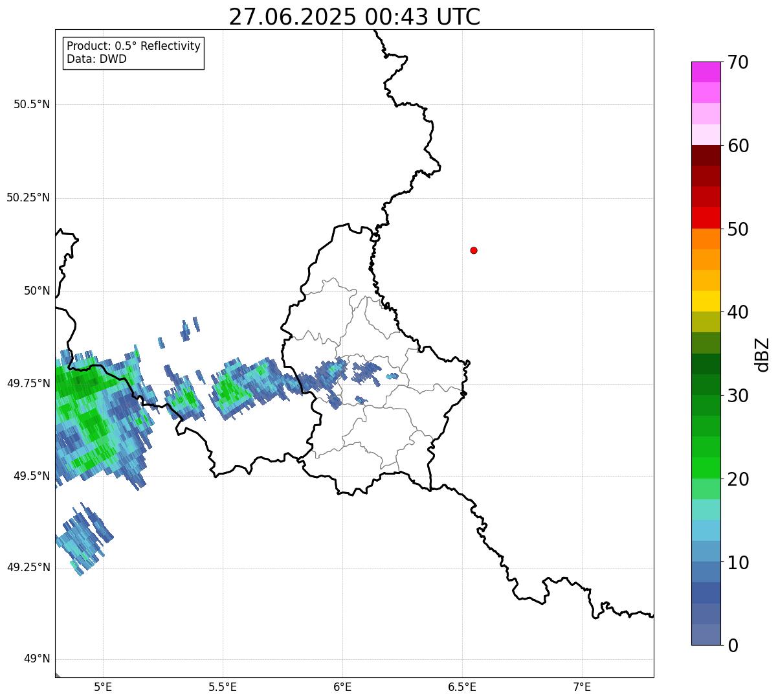Screen dimensions: 778x700
Task: Click the magenta top colorbar swatch
Action: point(706,72)
